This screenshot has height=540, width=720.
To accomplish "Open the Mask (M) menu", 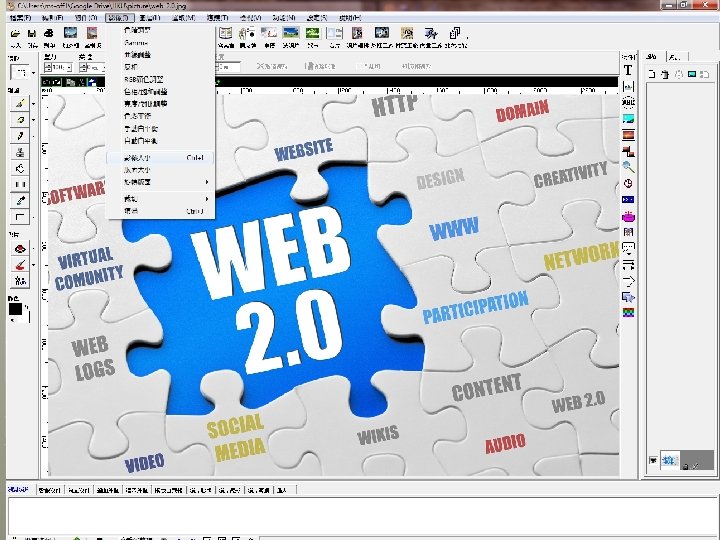I will pos(184,17).
